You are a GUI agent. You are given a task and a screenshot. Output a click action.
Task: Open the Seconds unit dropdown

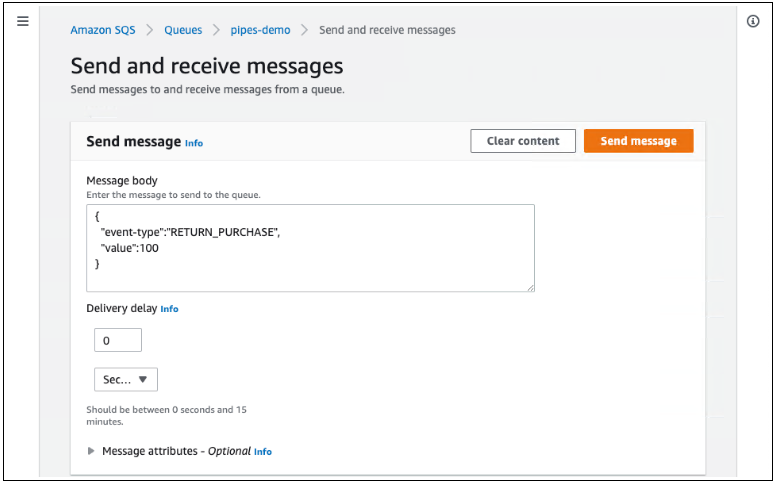pos(125,379)
